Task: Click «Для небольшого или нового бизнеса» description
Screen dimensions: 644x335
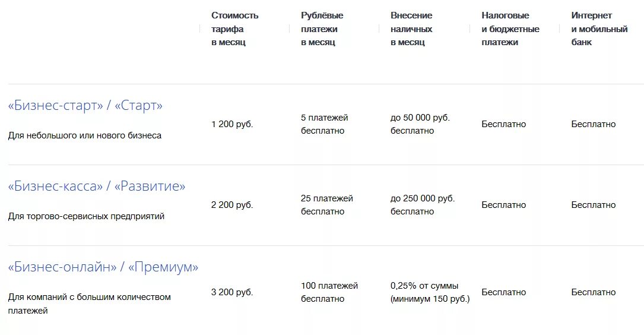Action: tap(85, 135)
